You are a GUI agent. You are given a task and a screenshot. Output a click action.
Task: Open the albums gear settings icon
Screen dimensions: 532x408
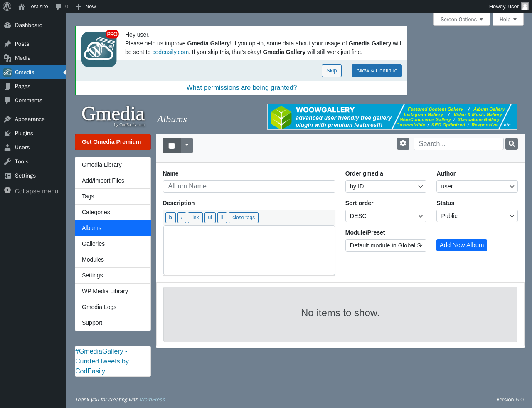coord(403,143)
